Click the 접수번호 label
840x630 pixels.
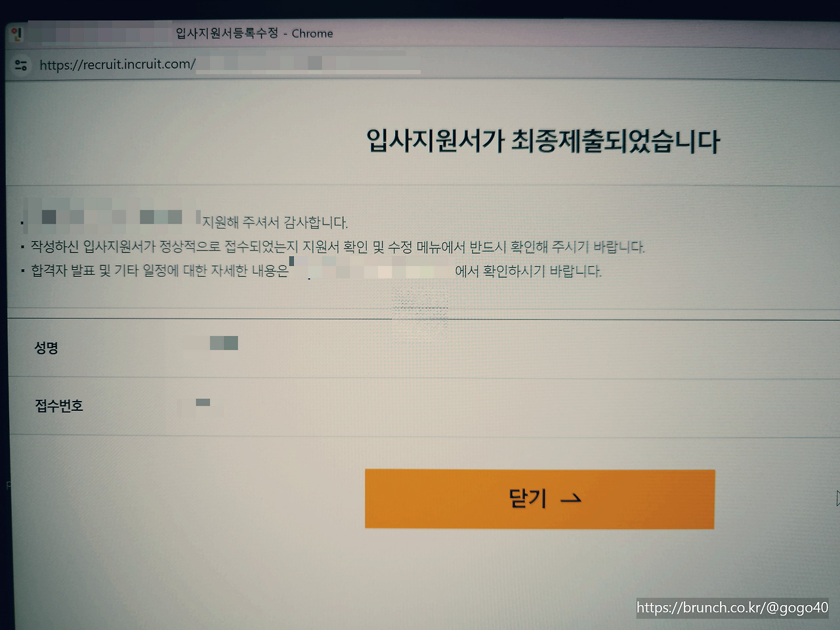tap(59, 406)
